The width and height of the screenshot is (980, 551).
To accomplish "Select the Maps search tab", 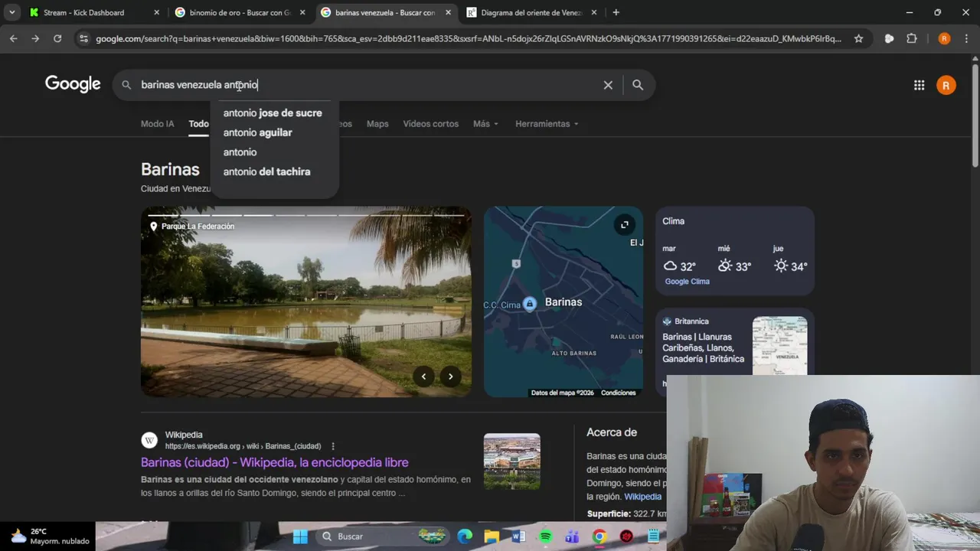I will point(377,124).
